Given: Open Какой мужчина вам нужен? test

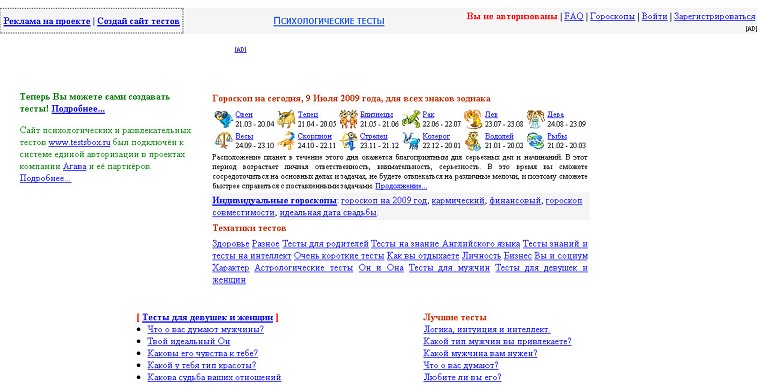Looking at the screenshot, I should (480, 353).
